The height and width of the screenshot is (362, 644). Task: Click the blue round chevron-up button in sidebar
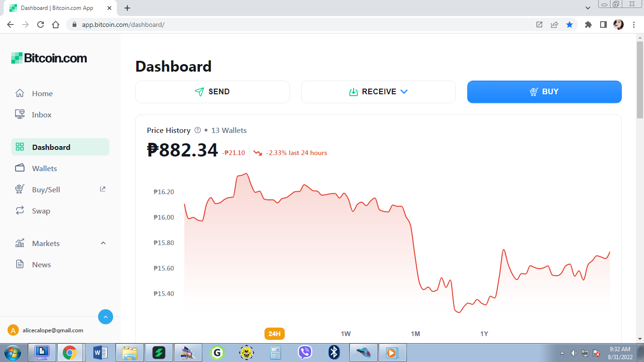click(106, 317)
